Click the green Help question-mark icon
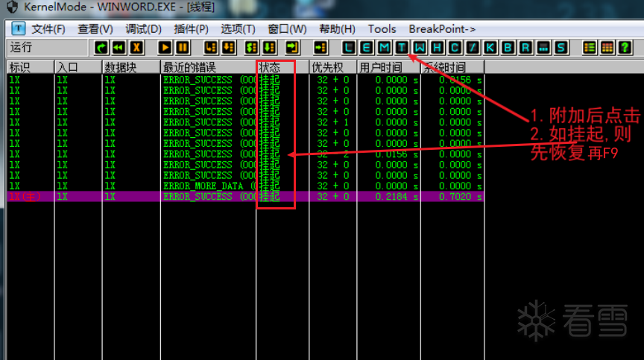The width and height of the screenshot is (644, 360). pyautogui.click(x=625, y=48)
